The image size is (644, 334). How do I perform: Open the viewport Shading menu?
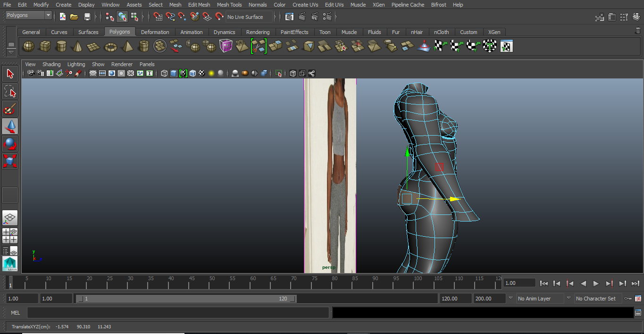(51, 64)
